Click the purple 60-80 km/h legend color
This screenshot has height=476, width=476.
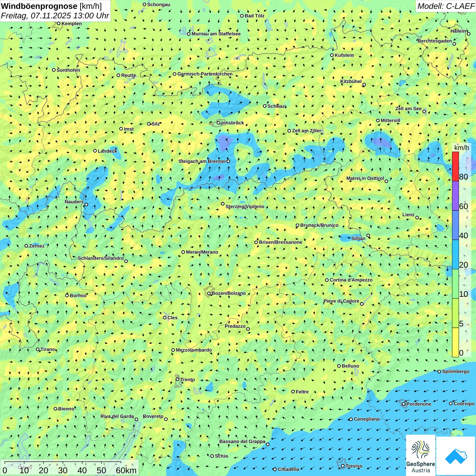click(455, 196)
